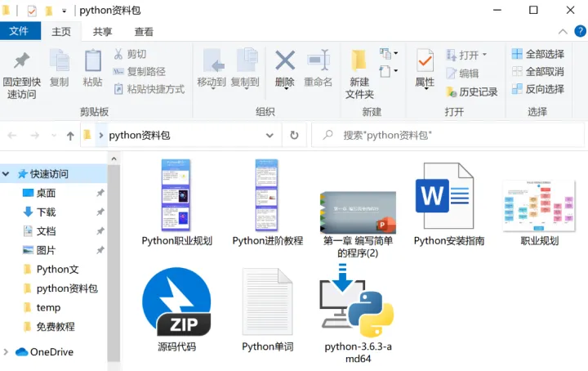Click the back navigation arrow

(x=12, y=135)
